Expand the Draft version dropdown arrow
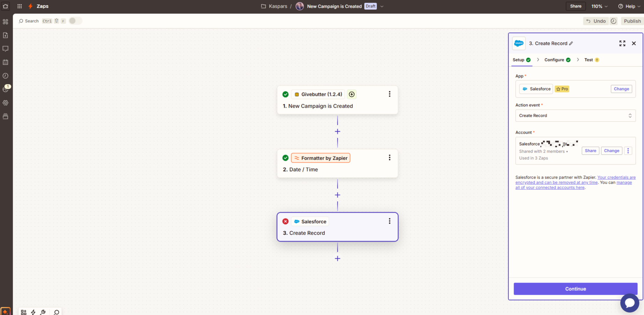 point(382,6)
